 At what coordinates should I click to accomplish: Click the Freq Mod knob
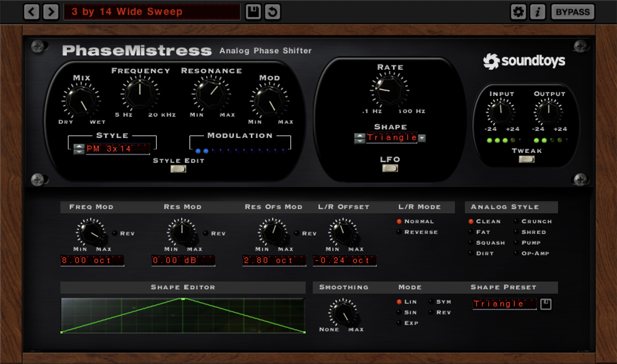coord(91,232)
